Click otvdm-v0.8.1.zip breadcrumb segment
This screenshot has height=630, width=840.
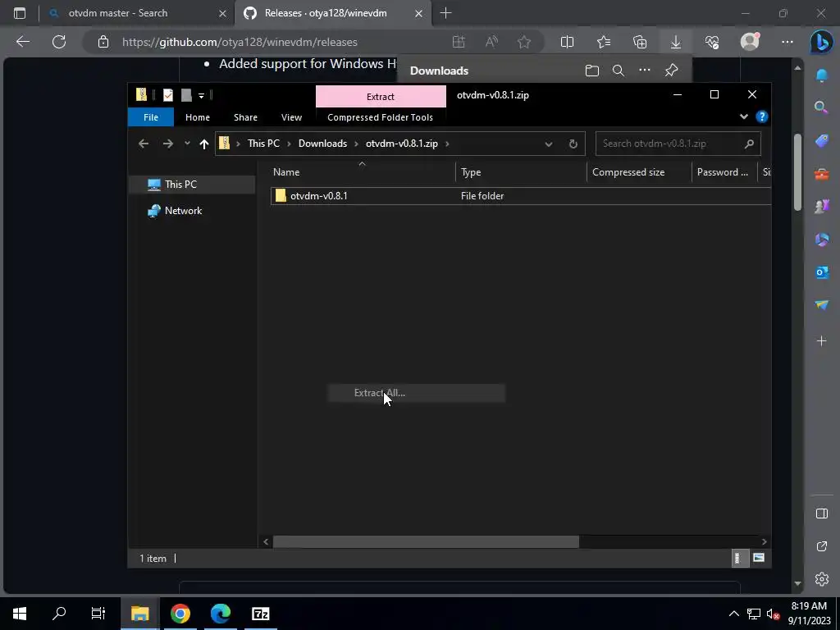[x=402, y=144]
